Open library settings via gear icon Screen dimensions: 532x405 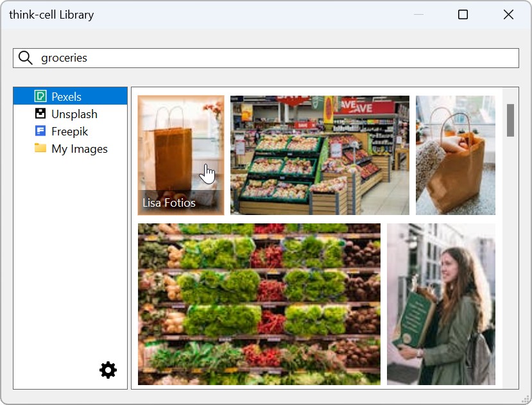click(x=108, y=370)
